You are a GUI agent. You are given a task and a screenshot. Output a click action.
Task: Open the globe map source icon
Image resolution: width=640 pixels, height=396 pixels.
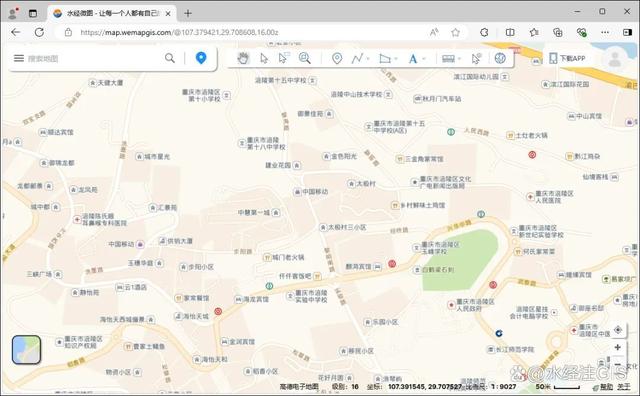(500, 58)
